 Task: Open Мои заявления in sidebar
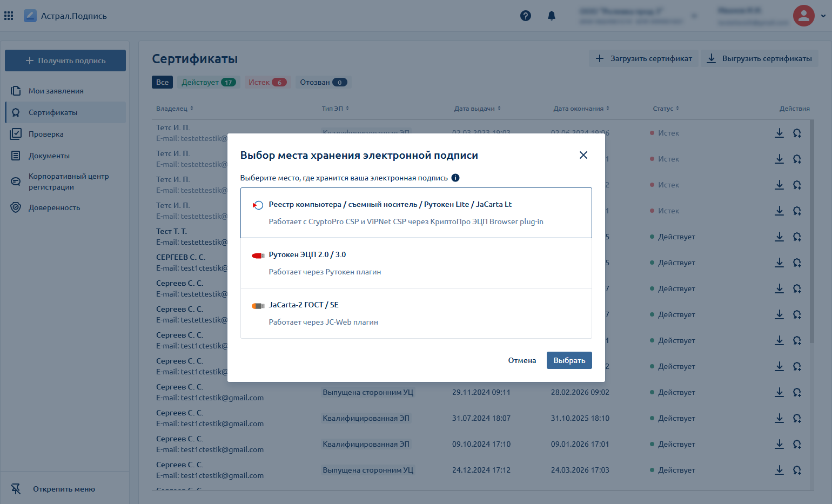point(65,91)
